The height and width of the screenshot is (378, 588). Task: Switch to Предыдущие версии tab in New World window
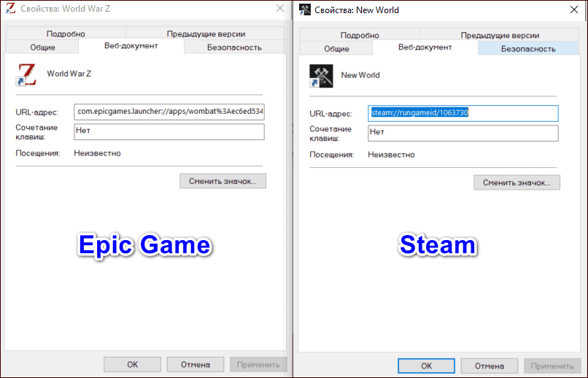[x=500, y=35]
